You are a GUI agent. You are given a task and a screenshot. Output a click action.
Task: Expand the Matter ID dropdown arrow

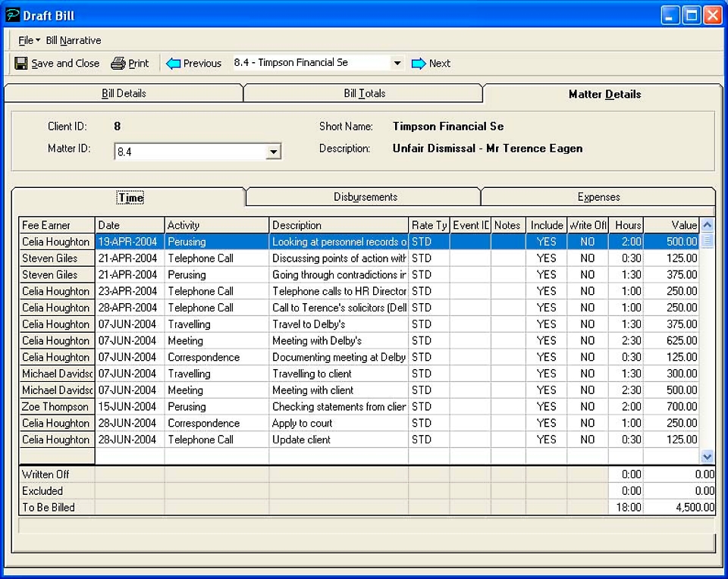[274, 152]
